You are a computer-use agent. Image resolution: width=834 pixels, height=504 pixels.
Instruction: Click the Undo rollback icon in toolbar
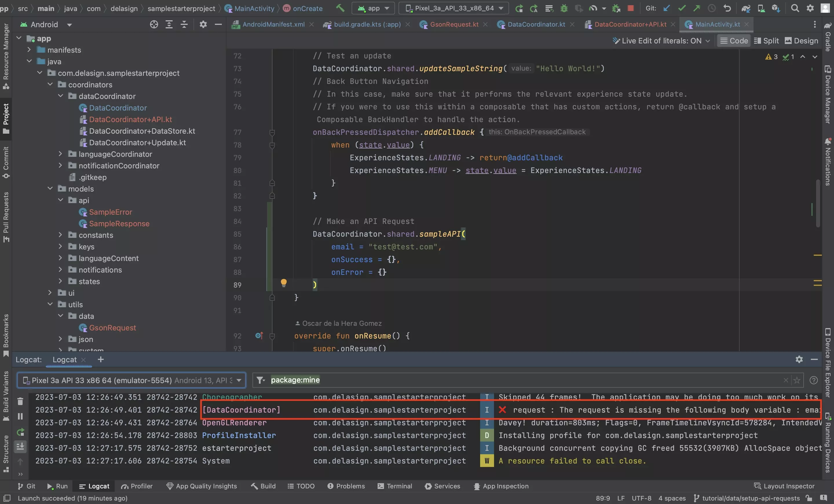[x=727, y=8]
